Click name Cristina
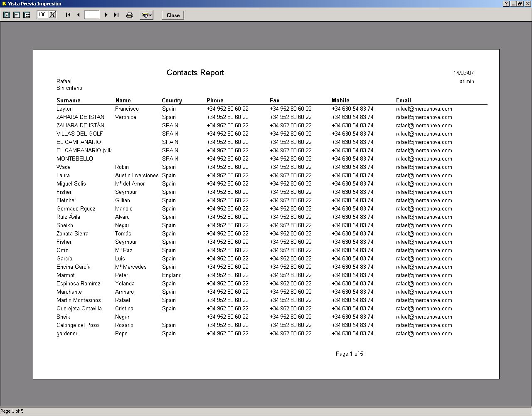The height and width of the screenshot is (416, 532). [124, 309]
